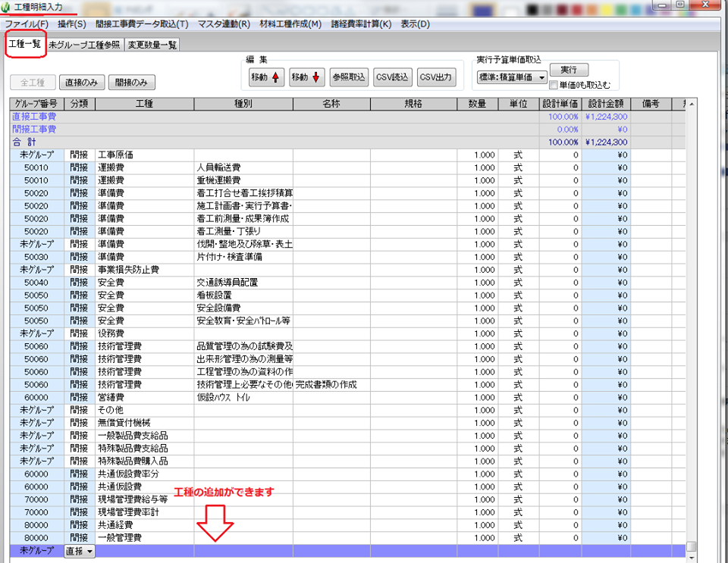Viewport: 728px width, 563px height.
Task: Click the グループ番号 column header
Action: 36,104
